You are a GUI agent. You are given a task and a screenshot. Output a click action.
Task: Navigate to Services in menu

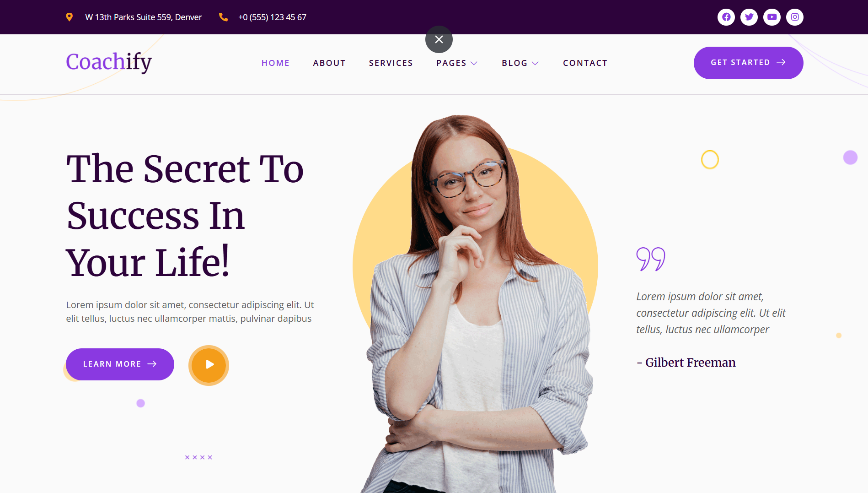(x=391, y=63)
